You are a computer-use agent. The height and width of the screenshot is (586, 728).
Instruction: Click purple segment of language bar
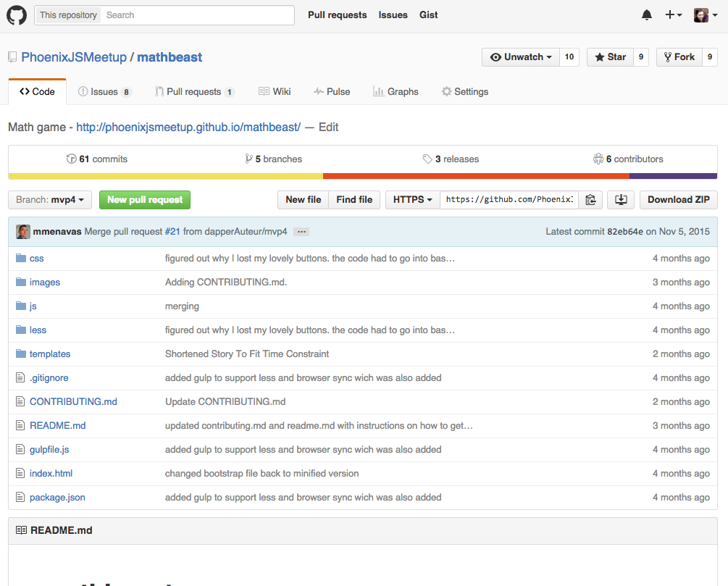[x=673, y=176]
